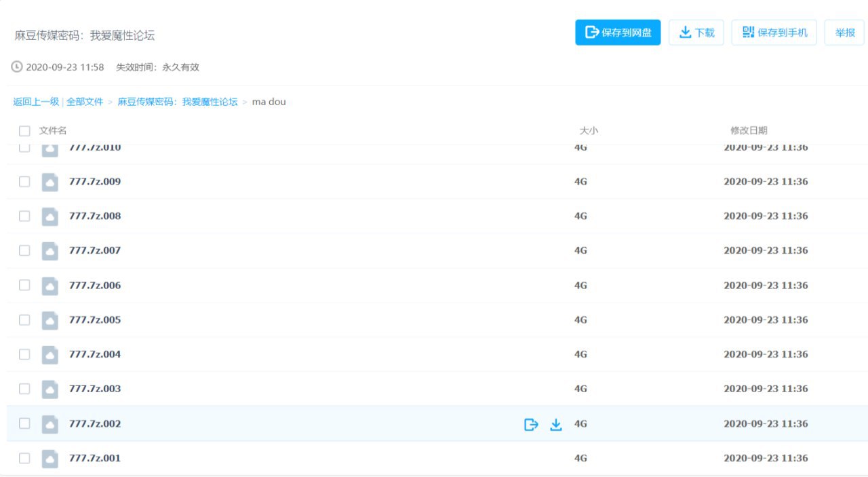The image size is (868, 477).
Task: Check the box for 777.7z.004
Action: (x=24, y=354)
